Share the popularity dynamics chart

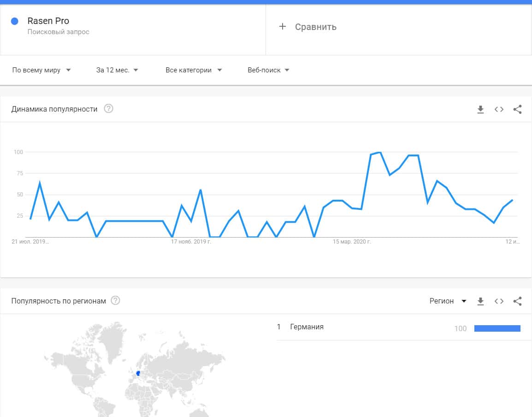pos(517,109)
